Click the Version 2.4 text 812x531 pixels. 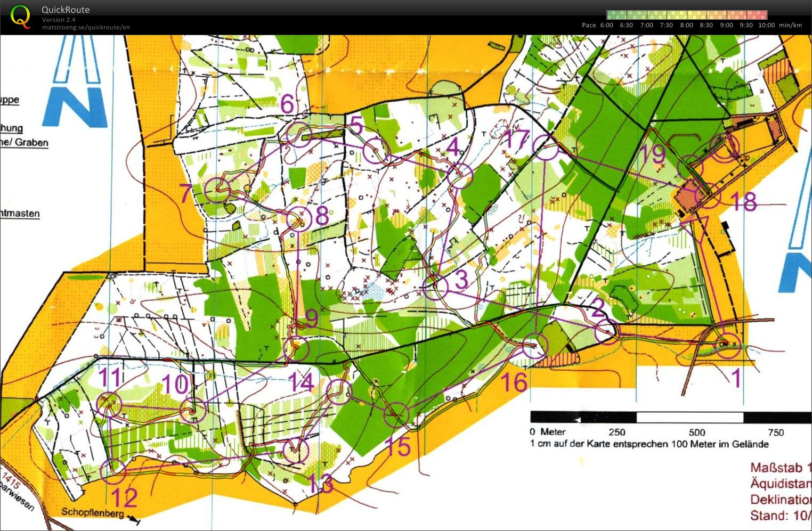tap(59, 20)
